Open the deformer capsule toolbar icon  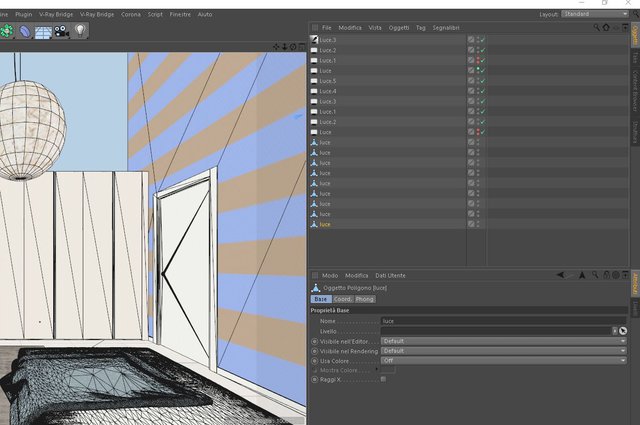(x=24, y=31)
